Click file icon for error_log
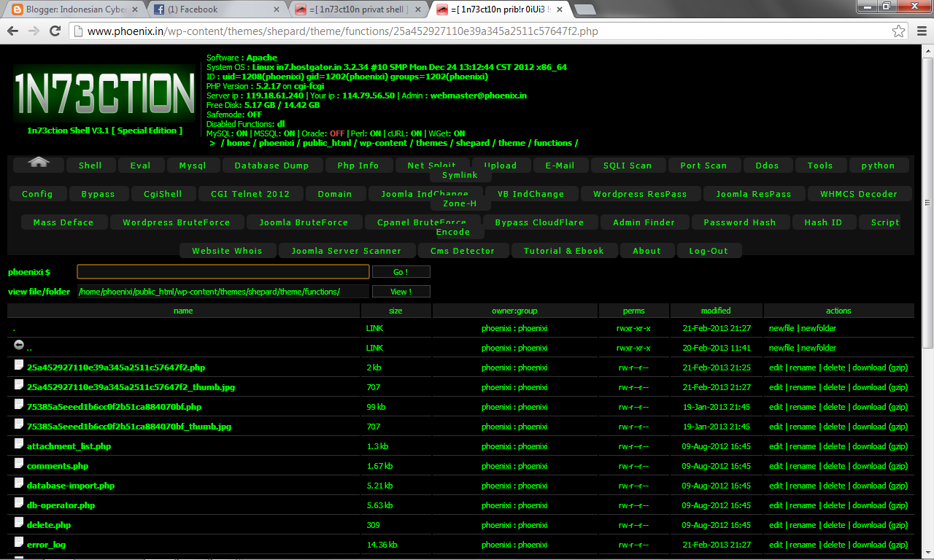Screen dimensions: 934x560 coord(19,542)
